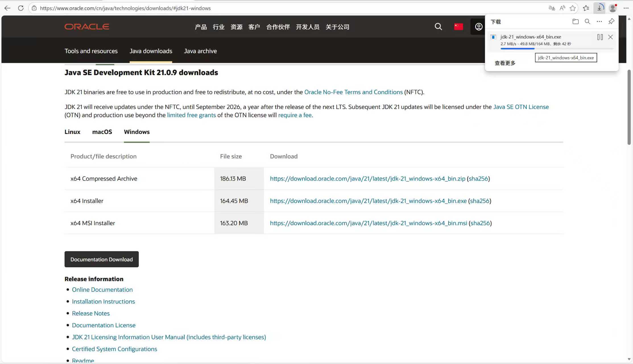This screenshot has height=364, width=633.
Task: Pin the downloads panel
Action: [x=611, y=22]
